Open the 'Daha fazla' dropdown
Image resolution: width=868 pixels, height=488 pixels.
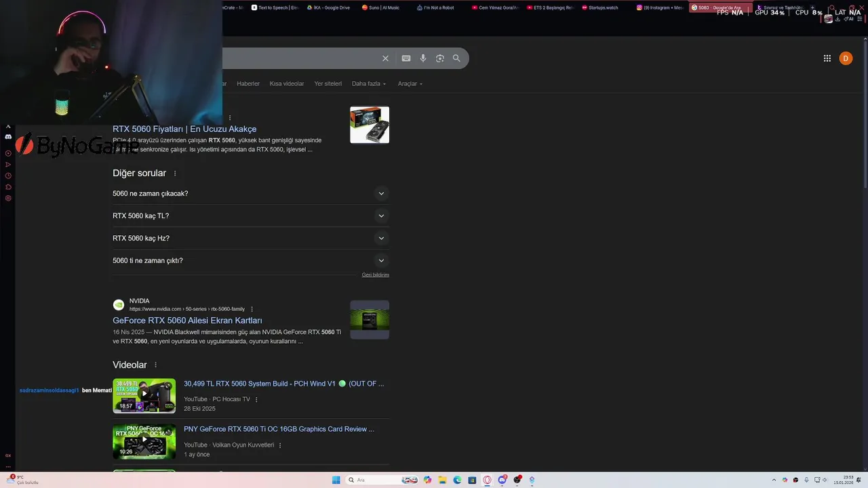369,83
